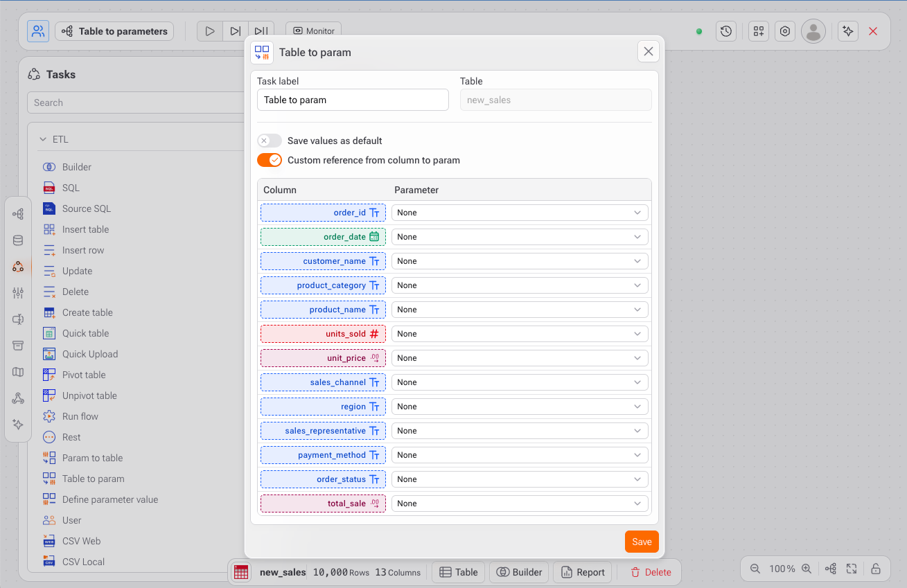907x588 pixels.
Task: Open the order_id parameter dropdown
Action: pos(520,213)
